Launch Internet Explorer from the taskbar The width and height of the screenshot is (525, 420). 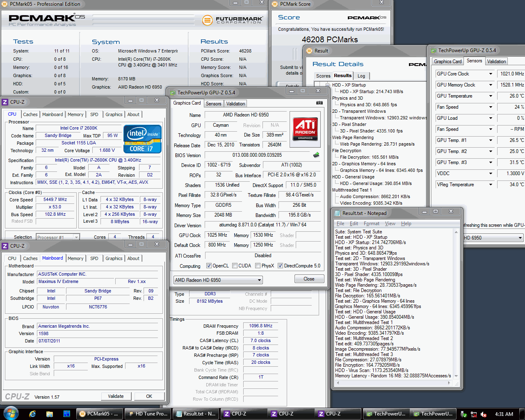(32, 414)
